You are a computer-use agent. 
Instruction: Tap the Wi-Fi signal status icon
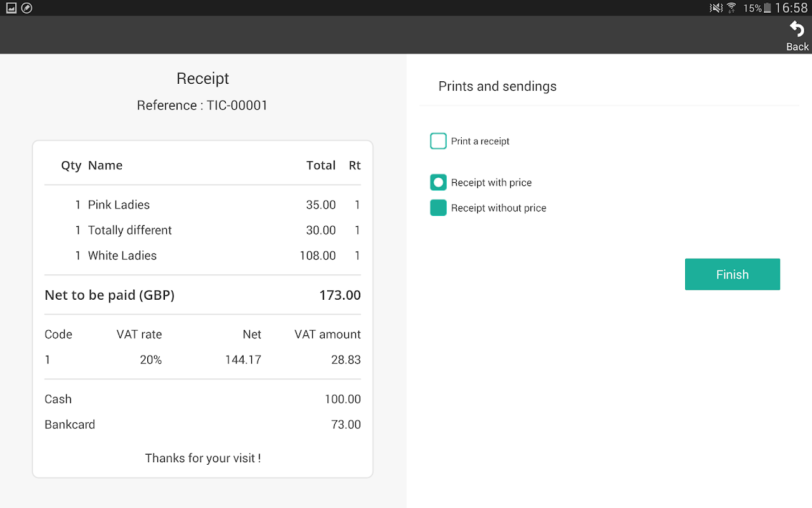(x=731, y=8)
